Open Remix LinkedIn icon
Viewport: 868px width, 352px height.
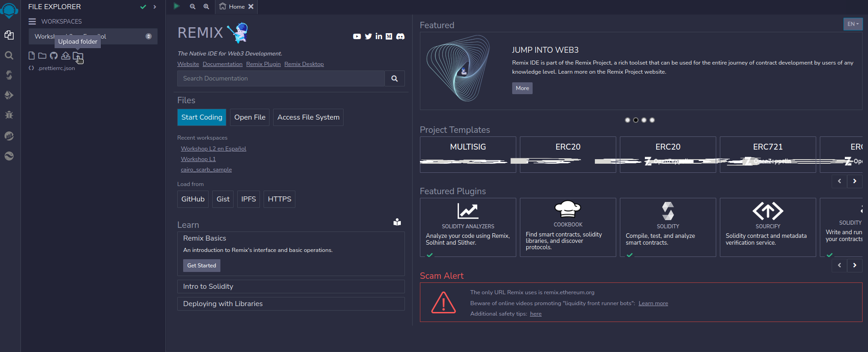click(x=379, y=36)
